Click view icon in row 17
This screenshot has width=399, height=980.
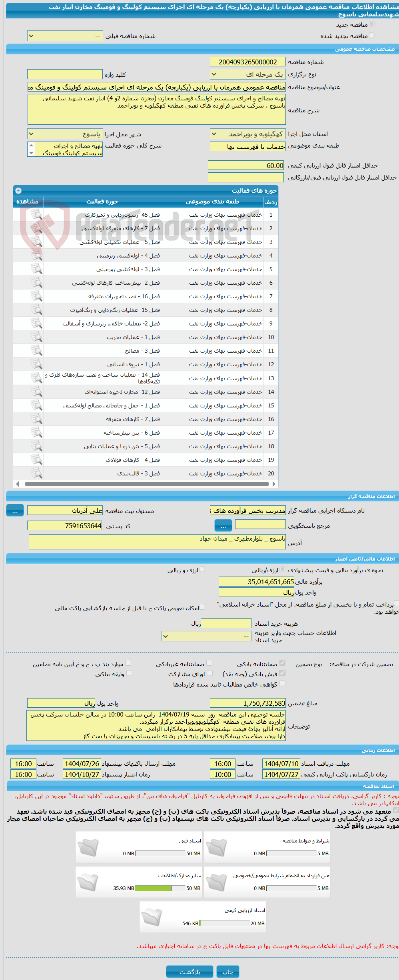[36, 433]
